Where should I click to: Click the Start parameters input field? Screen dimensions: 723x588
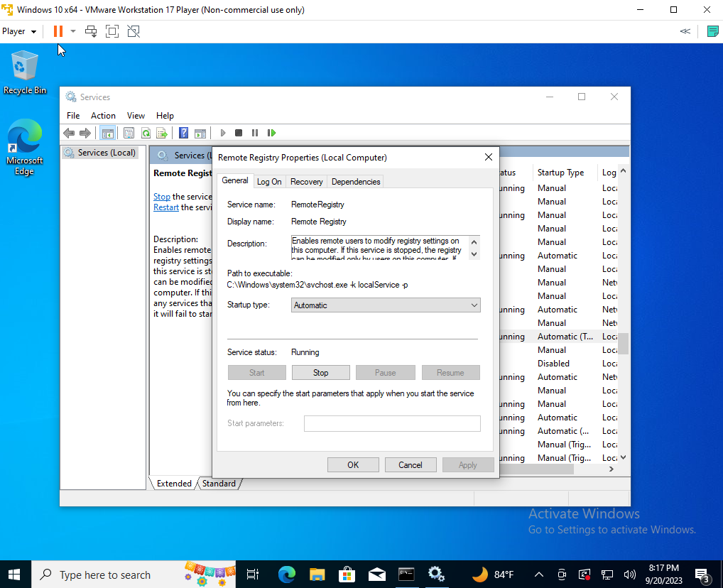(392, 423)
